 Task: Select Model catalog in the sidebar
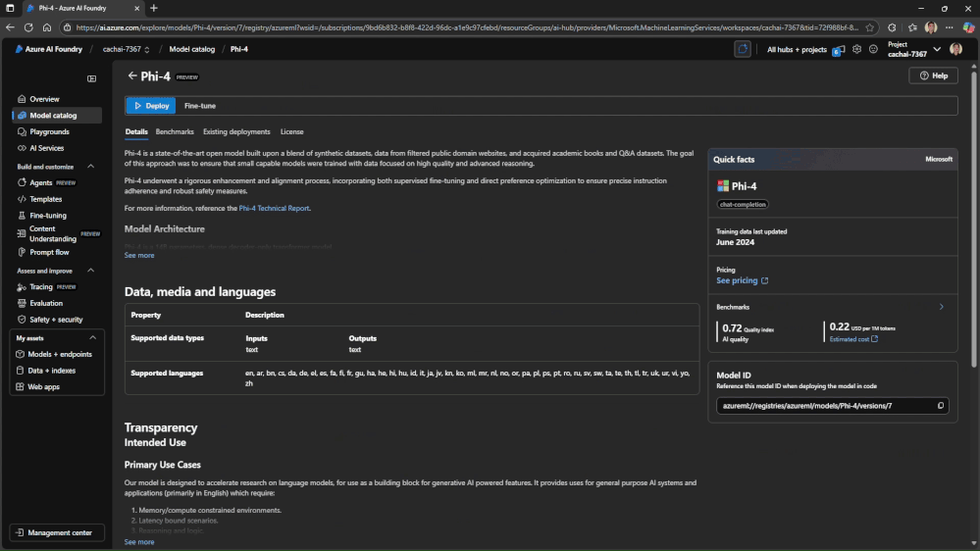click(x=57, y=116)
